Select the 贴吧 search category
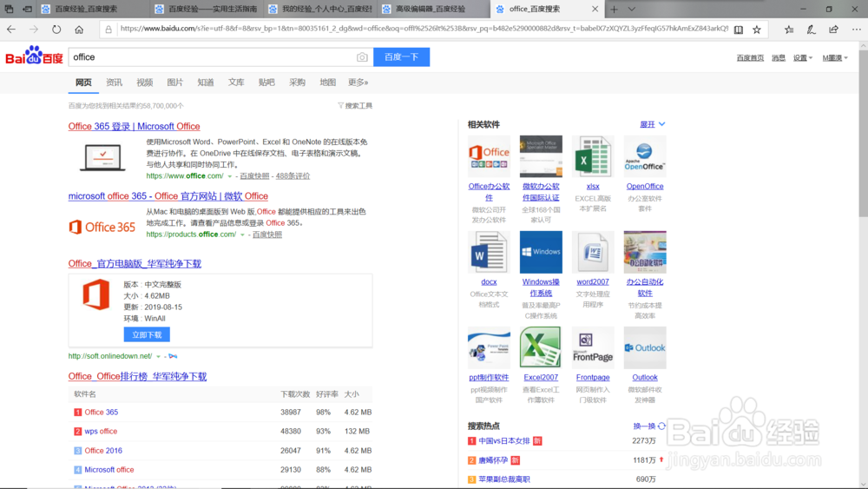868x489 pixels. (x=266, y=82)
